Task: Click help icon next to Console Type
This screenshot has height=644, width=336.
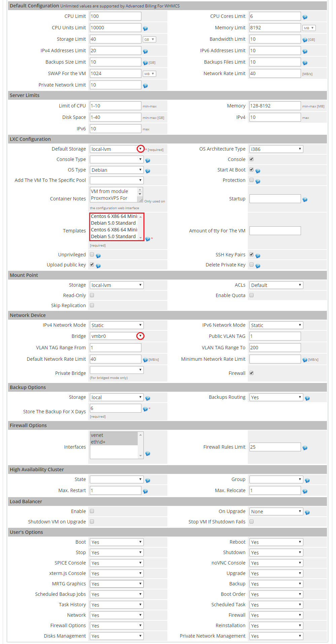Action: tap(147, 160)
